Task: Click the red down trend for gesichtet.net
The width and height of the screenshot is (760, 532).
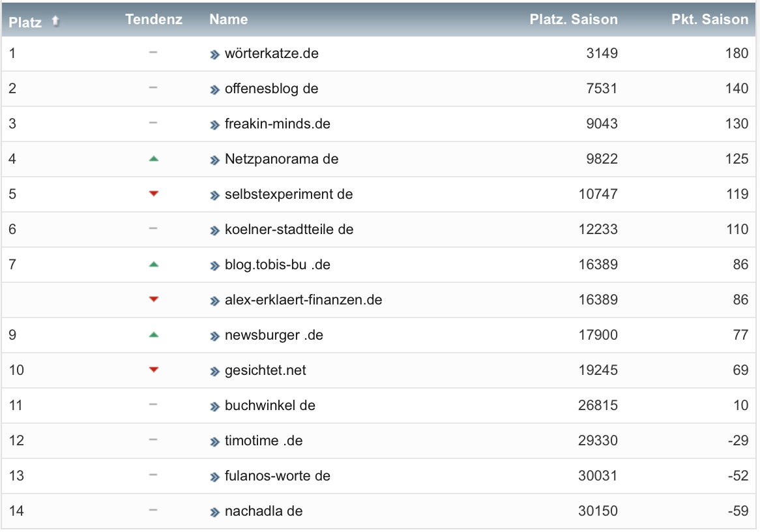Action: [154, 370]
